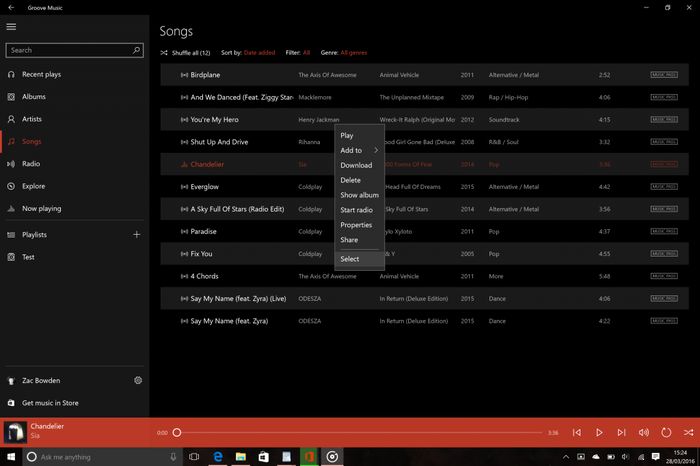
Task: Open settings gear next to Zac Bowden
Action: pyautogui.click(x=138, y=380)
